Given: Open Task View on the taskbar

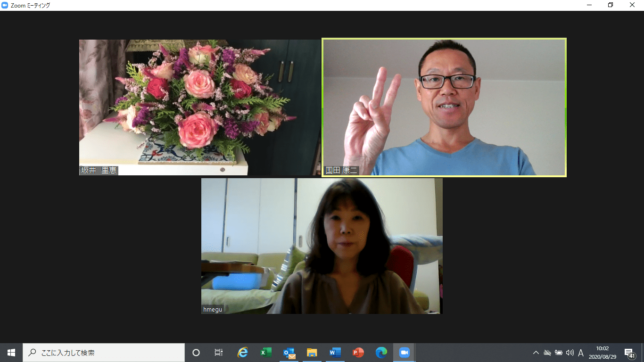Looking at the screenshot, I should pos(219,353).
